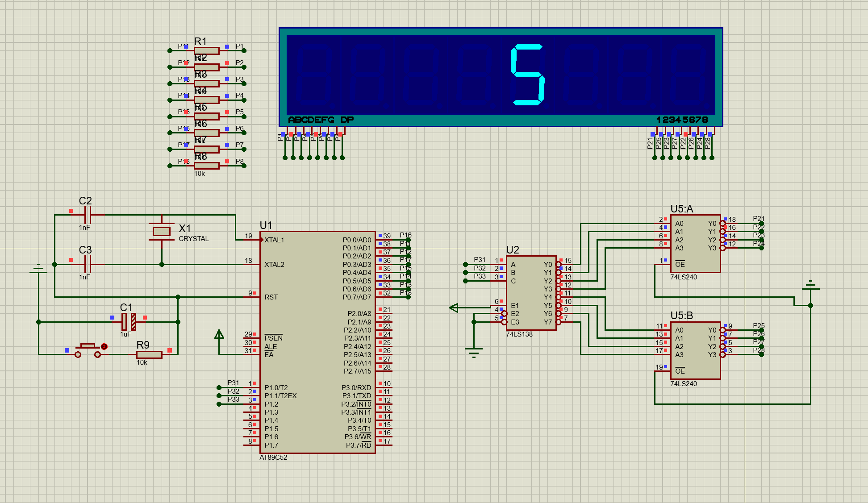Click P31 terminal at U2 input A
The height and width of the screenshot is (503, 868).
coord(466,265)
